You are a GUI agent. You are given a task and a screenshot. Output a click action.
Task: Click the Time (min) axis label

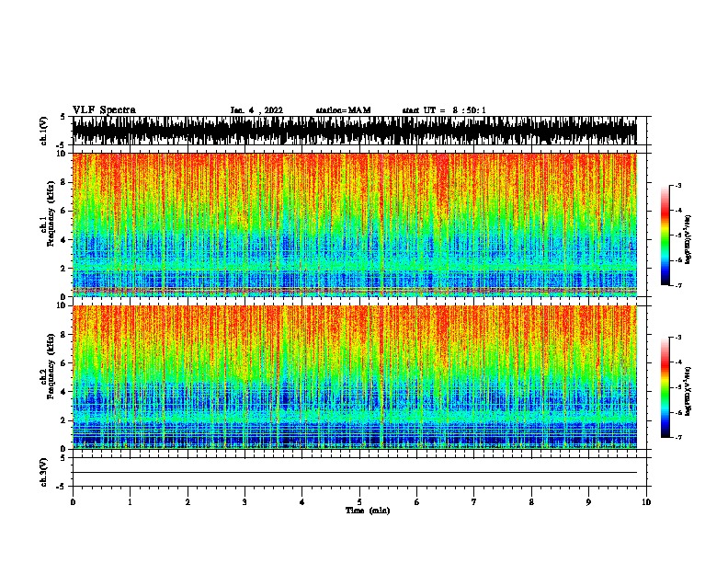point(368,511)
